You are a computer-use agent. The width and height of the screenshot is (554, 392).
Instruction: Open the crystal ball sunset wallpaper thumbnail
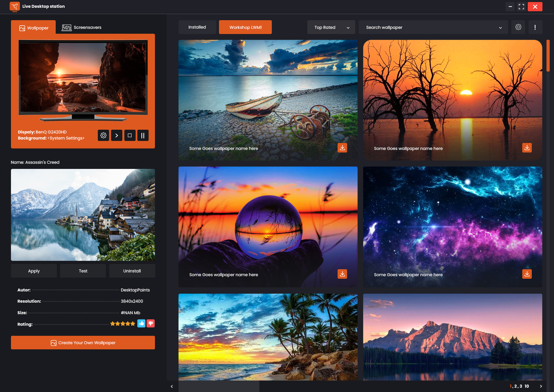tap(268, 227)
